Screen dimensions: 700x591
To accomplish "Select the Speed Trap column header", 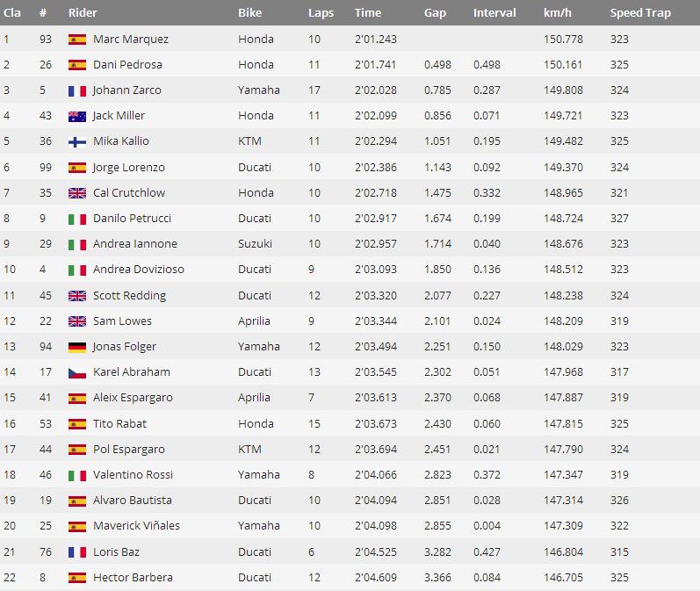I will [x=640, y=13].
